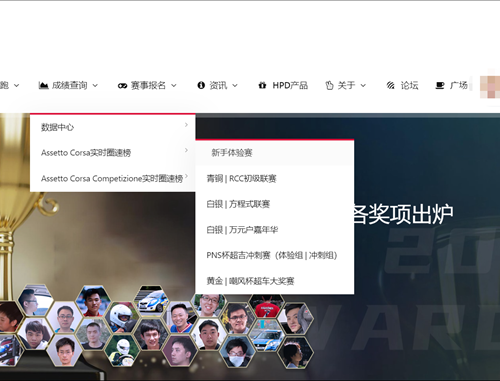This screenshot has width=500, height=381.
Task: Expand the 关于 dropdown chevron
Action: (363, 86)
